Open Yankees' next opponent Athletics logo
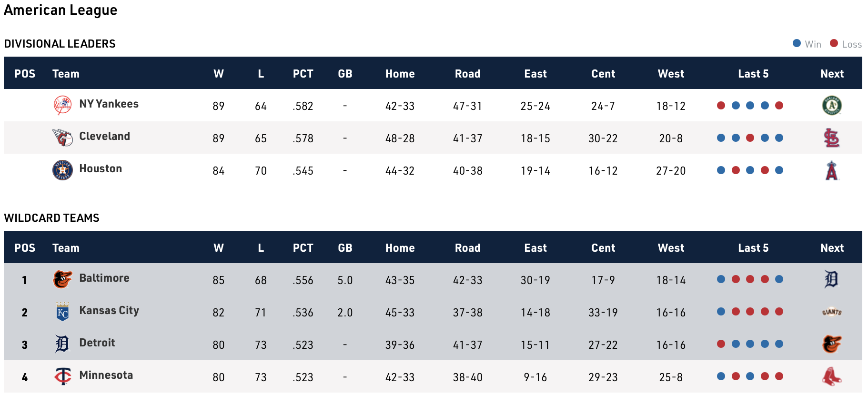The width and height of the screenshot is (868, 394). tap(832, 105)
